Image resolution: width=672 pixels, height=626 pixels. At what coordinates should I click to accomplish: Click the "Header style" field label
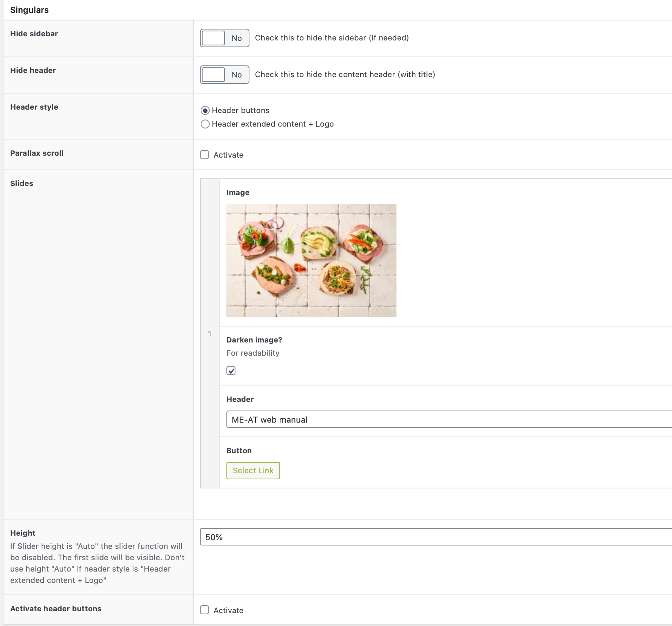click(34, 107)
